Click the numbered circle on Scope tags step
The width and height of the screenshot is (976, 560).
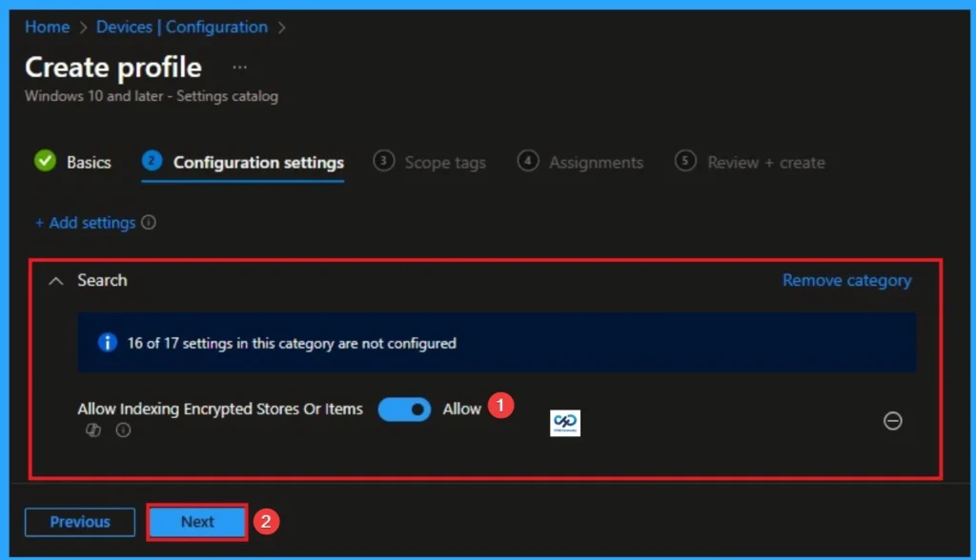(x=384, y=162)
